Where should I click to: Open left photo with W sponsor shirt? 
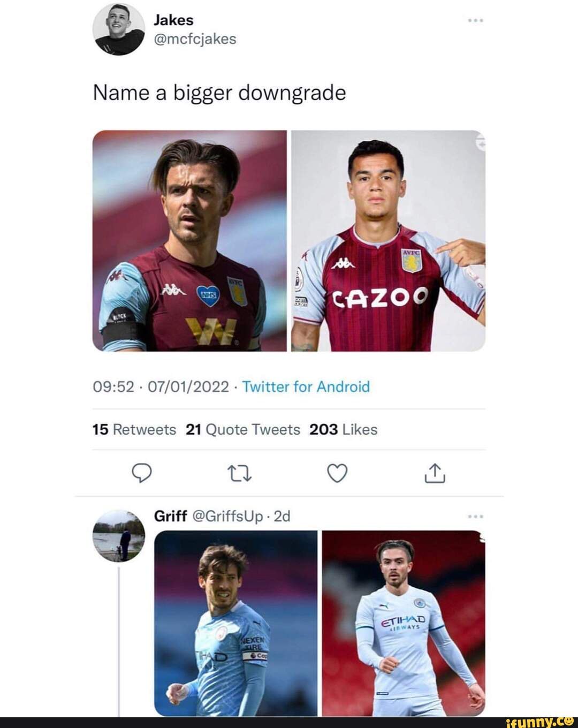click(190, 241)
